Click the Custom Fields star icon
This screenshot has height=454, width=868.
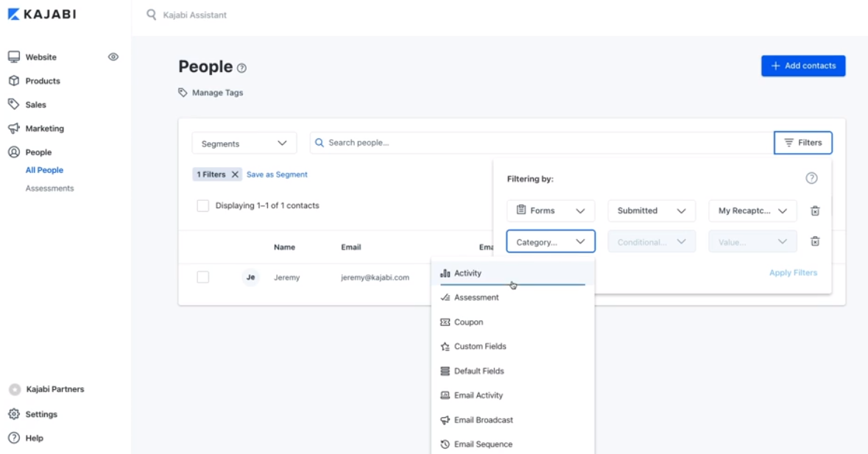click(x=445, y=346)
